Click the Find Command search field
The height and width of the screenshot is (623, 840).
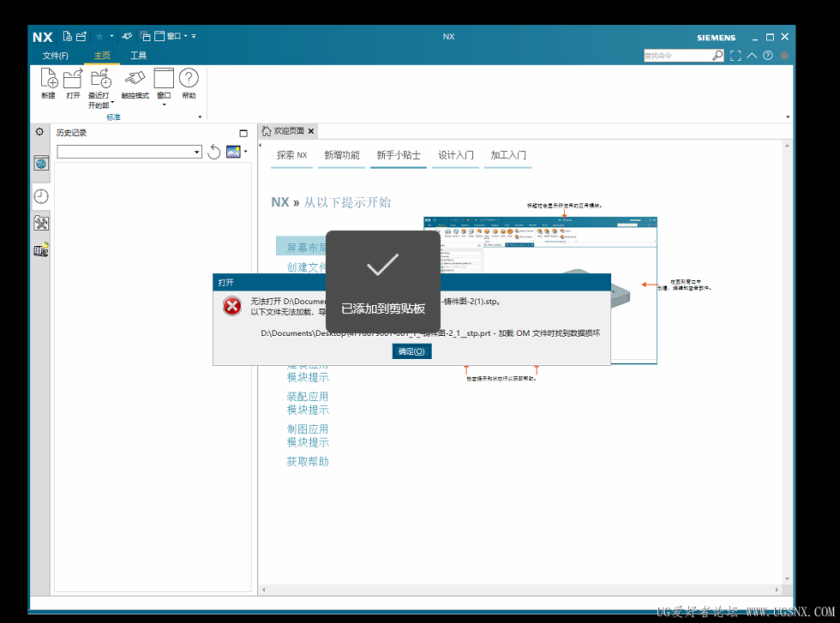tap(677, 55)
